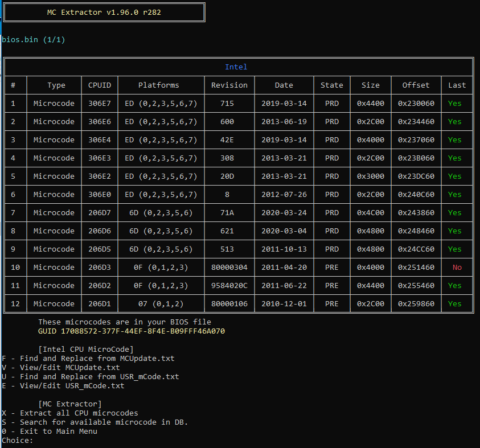Click the Offset column header
The height and width of the screenshot is (448, 480).
[416, 85]
